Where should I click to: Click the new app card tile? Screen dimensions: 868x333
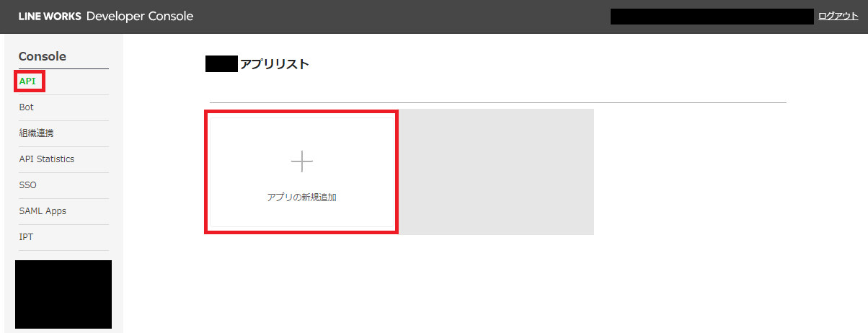301,172
